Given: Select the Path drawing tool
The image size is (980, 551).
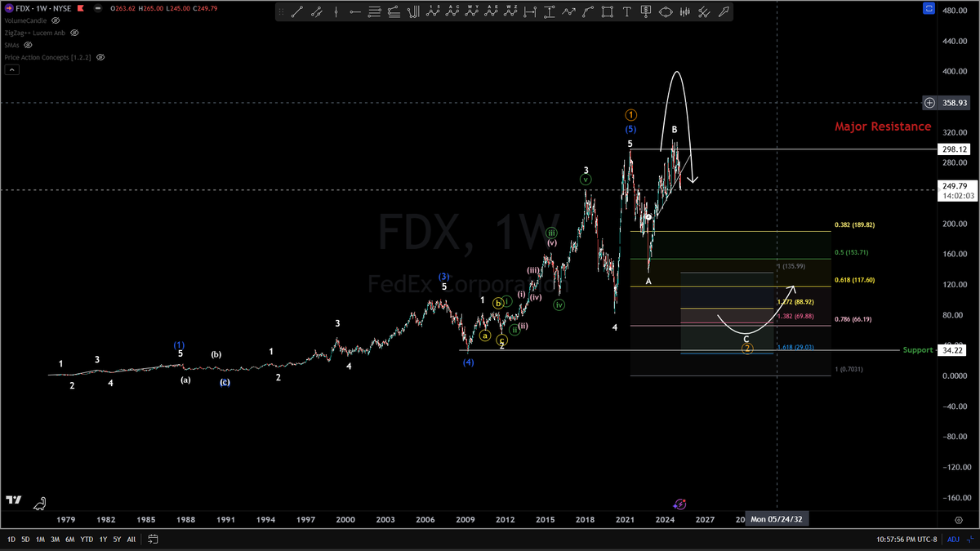Looking at the screenshot, I should (x=568, y=11).
